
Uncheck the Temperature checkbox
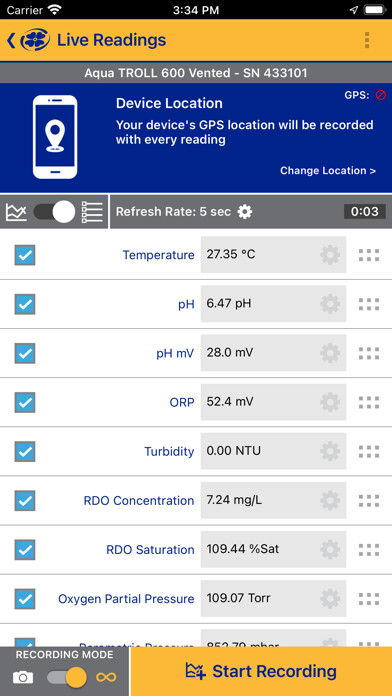25,255
